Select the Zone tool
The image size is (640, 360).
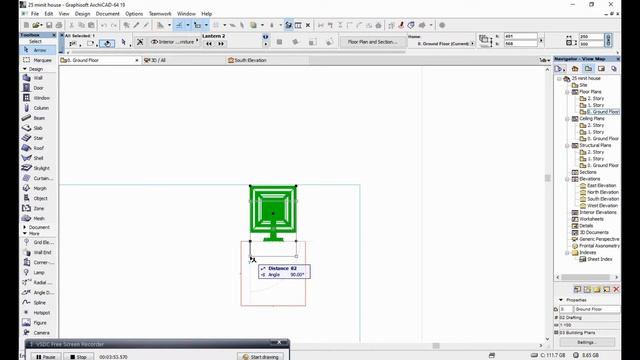38,208
